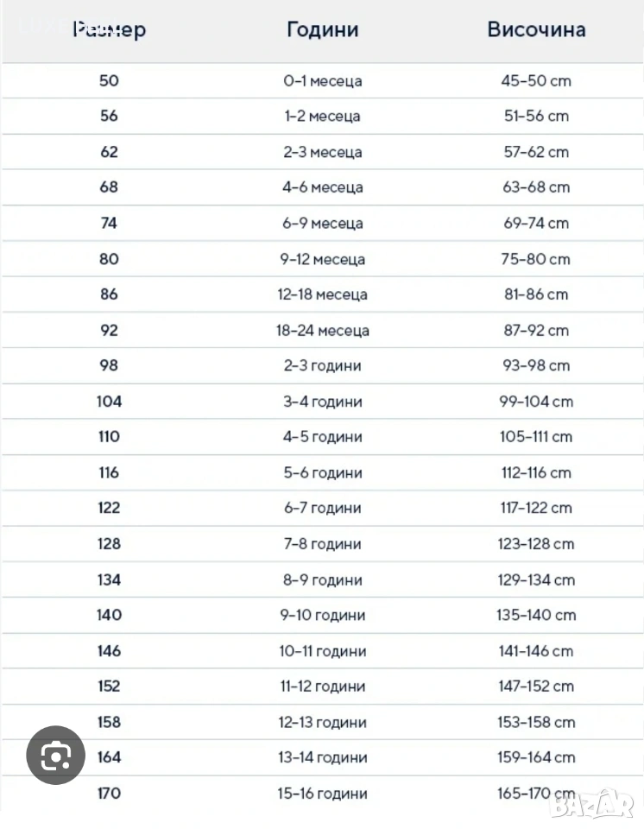The height and width of the screenshot is (829, 644).
Task: Click the Размер column header
Action: click(x=110, y=30)
